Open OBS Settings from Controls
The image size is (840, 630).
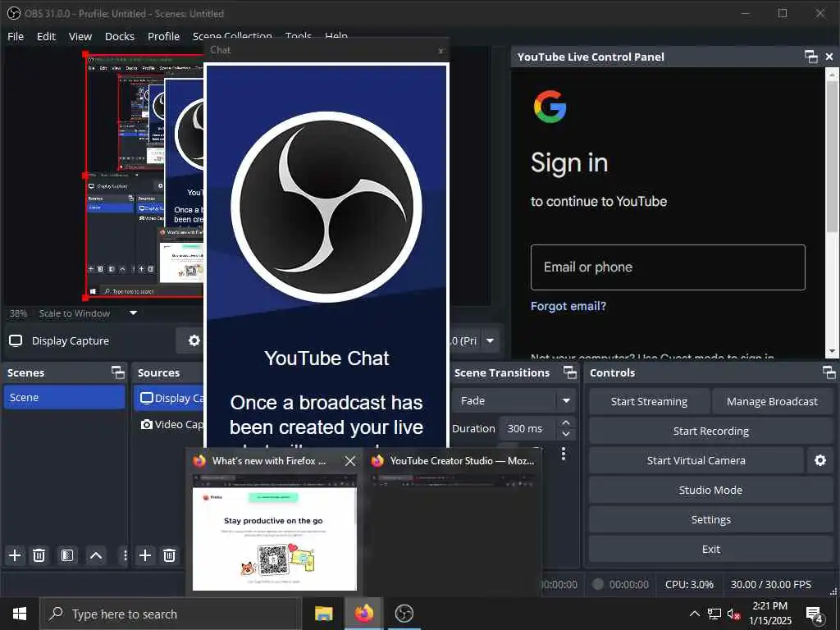(x=711, y=519)
